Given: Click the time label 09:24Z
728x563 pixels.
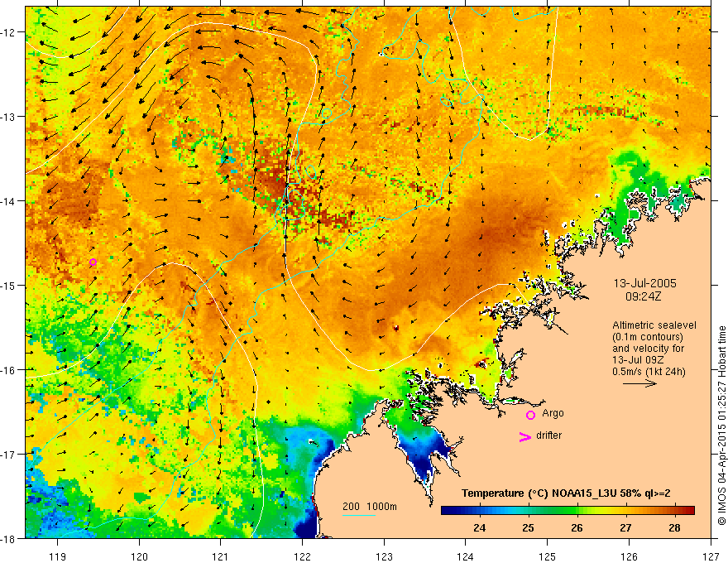Looking at the screenshot, I should tap(643, 296).
